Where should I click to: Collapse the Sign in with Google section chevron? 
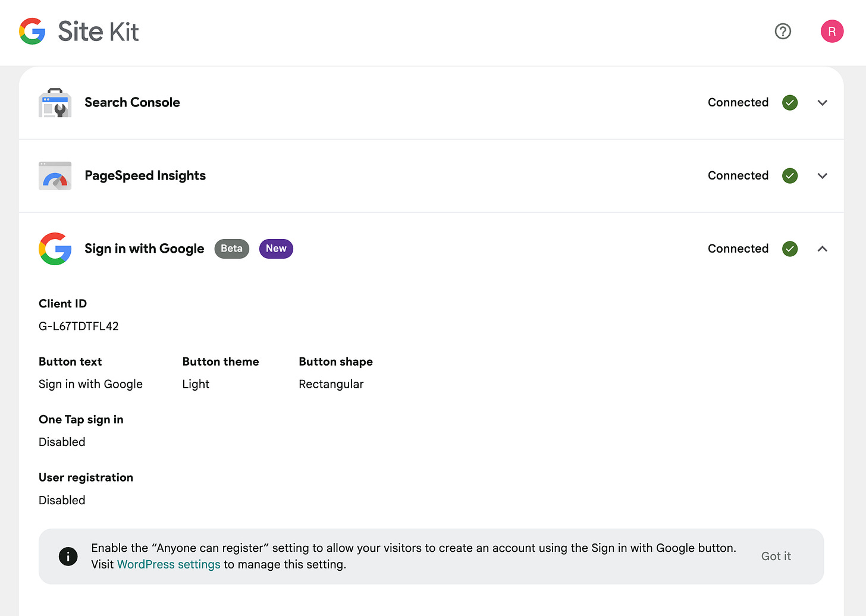822,249
